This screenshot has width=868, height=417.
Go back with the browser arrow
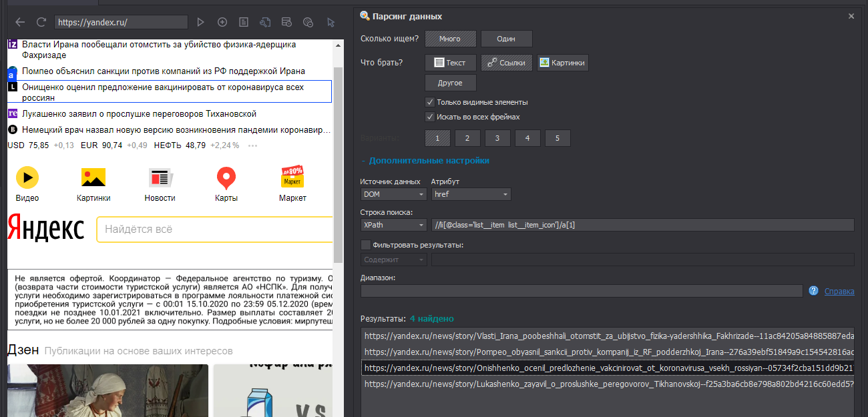click(20, 22)
